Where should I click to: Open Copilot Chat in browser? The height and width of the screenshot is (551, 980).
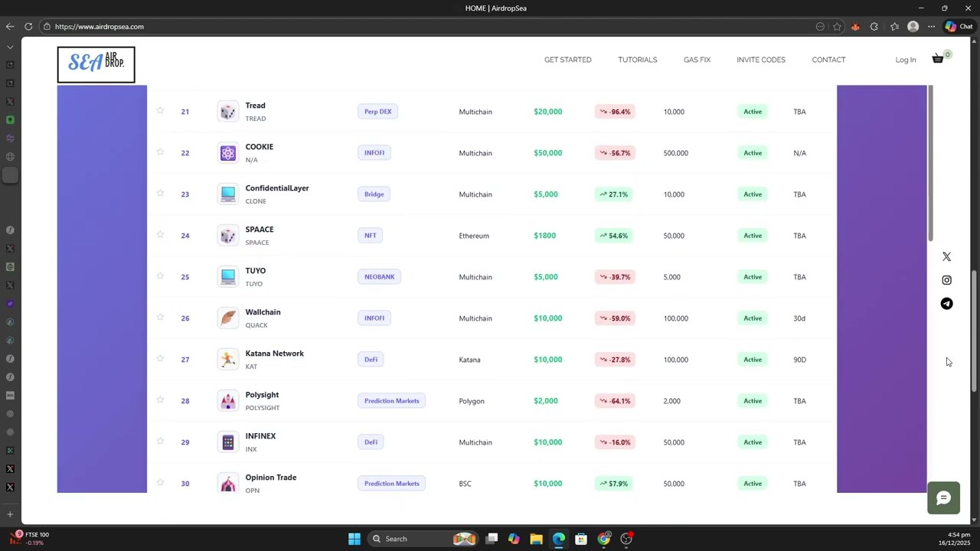click(x=959, y=27)
